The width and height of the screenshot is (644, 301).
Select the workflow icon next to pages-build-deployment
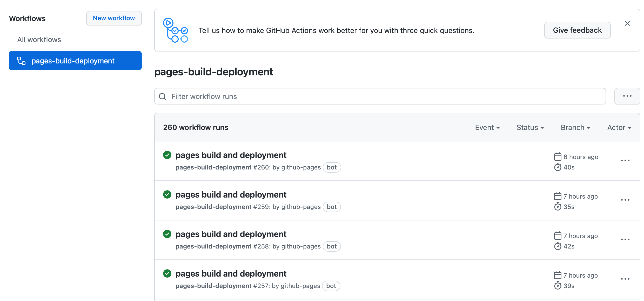(21, 61)
